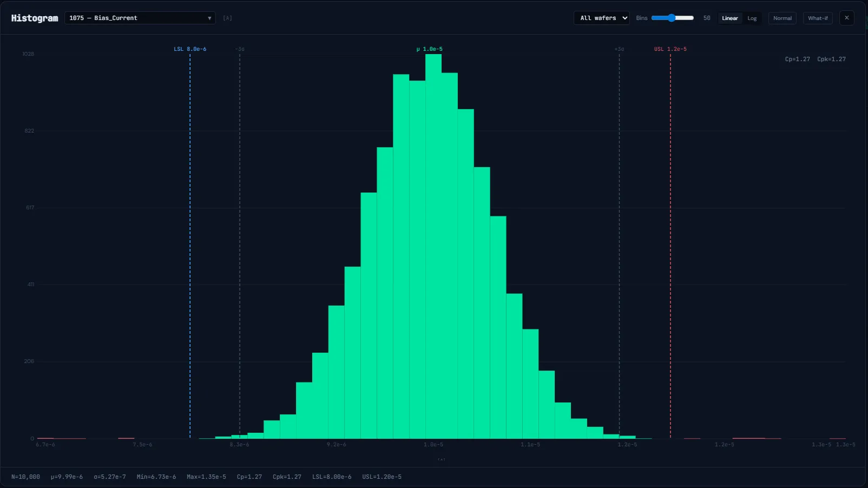Click the N=10,000 stat in the status bar
The image size is (868, 488).
[24, 477]
